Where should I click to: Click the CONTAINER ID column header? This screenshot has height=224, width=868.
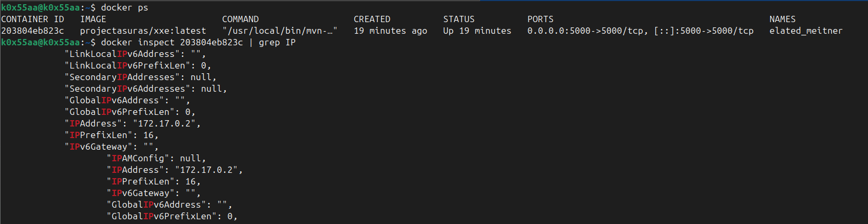[33, 19]
